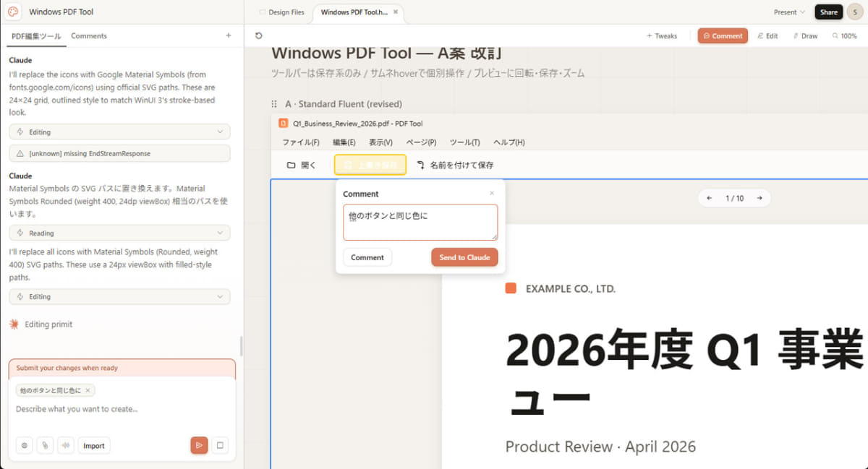Click the orange send arrow button
The width and height of the screenshot is (868, 469).
[199, 445]
